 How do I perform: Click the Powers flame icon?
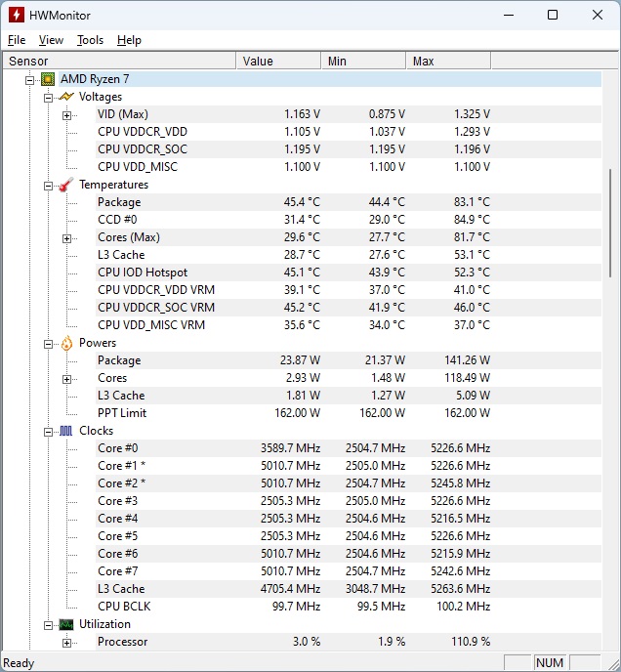(x=66, y=343)
